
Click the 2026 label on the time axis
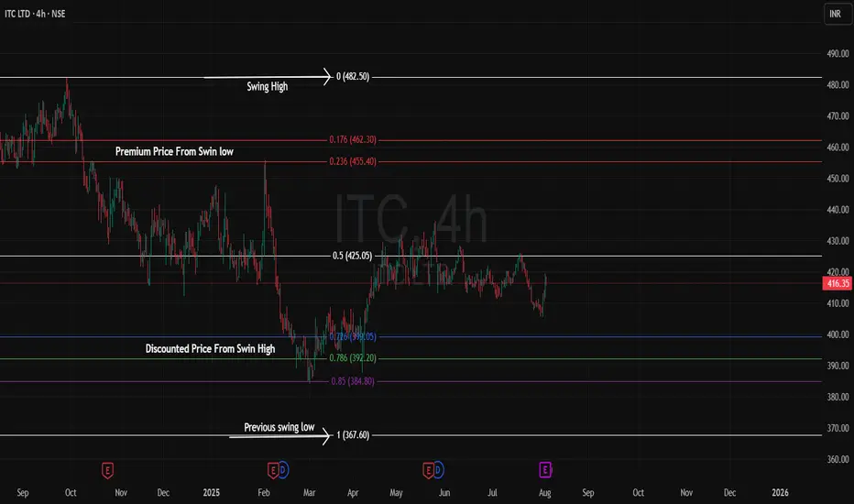coord(780,493)
